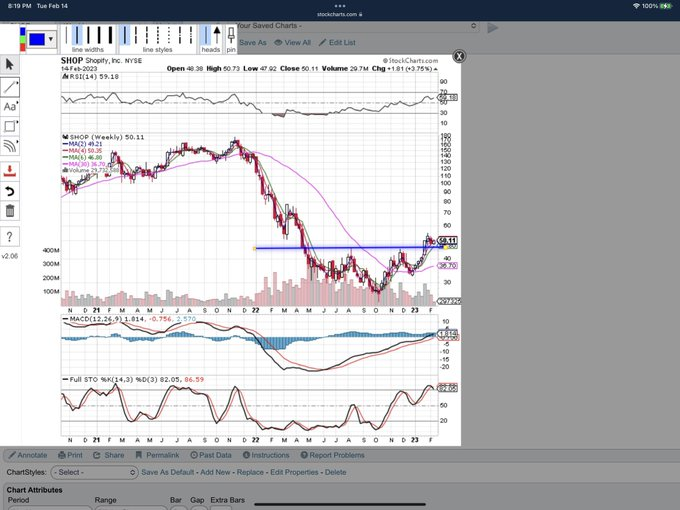Click View All saved charts

point(293,43)
